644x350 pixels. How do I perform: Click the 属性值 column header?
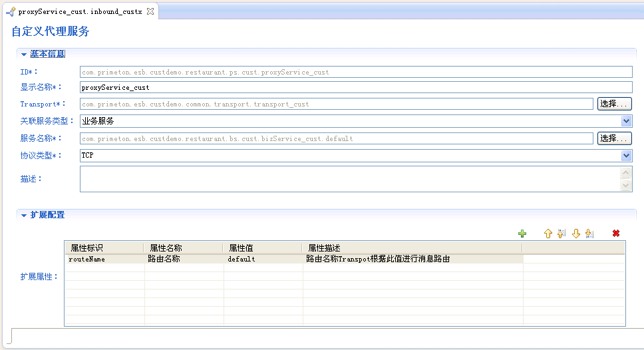click(261, 248)
